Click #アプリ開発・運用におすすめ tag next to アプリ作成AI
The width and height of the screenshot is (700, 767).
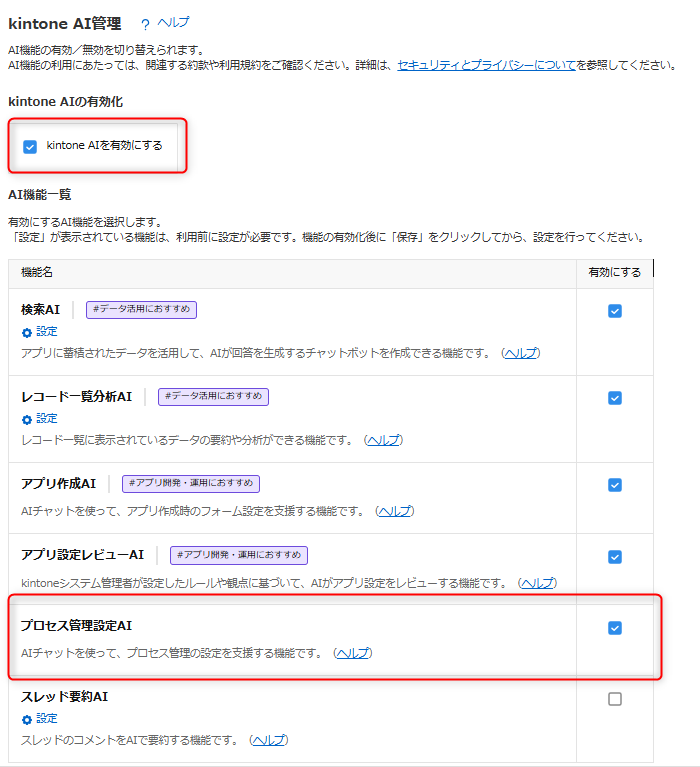click(191, 484)
